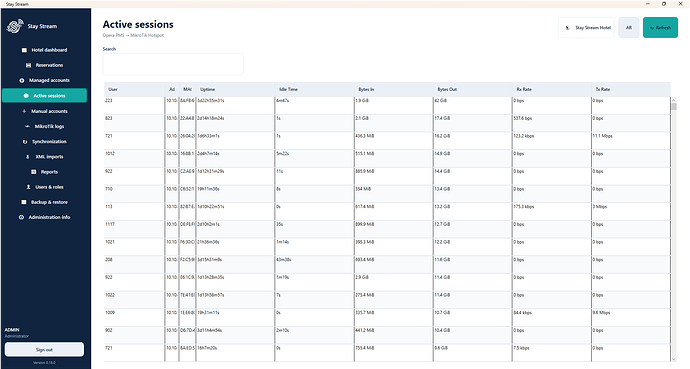This screenshot has height=369, width=690.
Task: Select user 223 cell
Action: pos(134,106)
